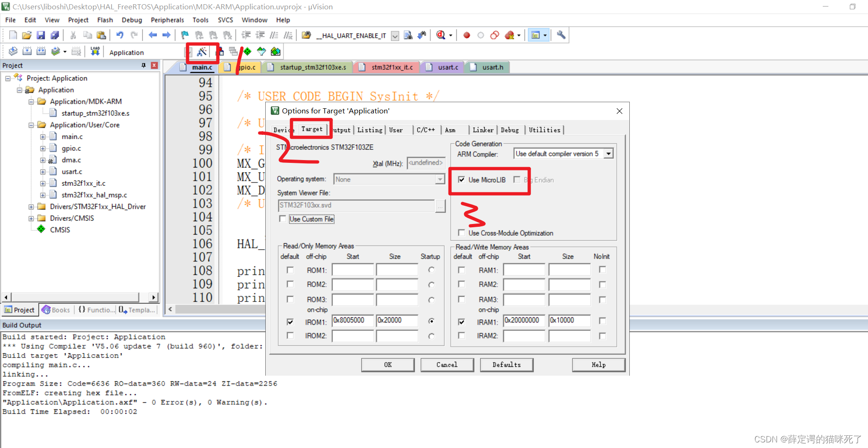Start a debug session with the debug icon
This screenshot has height=448, width=868.
click(x=440, y=35)
